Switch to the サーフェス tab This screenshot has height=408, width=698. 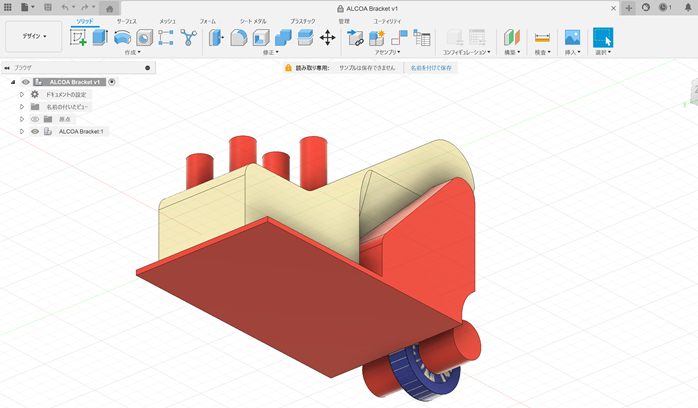tap(126, 21)
